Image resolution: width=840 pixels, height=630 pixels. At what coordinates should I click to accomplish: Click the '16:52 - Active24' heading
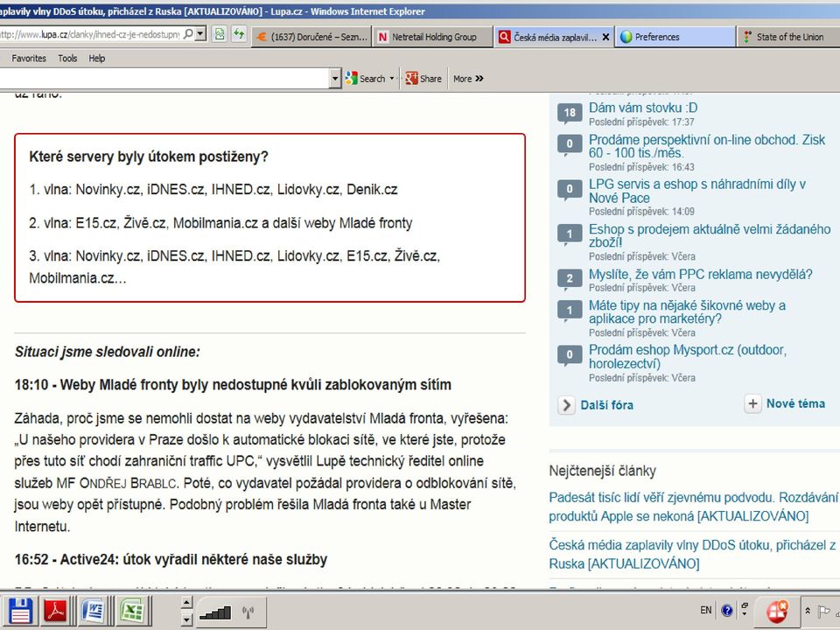click(171, 559)
